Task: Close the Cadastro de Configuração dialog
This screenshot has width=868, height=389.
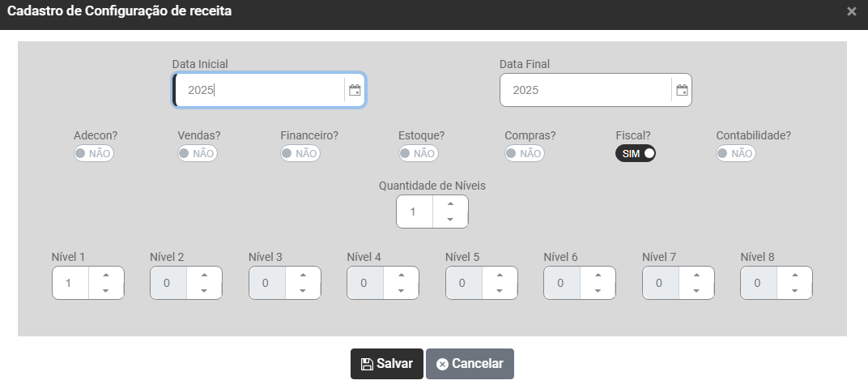Action: click(x=851, y=11)
